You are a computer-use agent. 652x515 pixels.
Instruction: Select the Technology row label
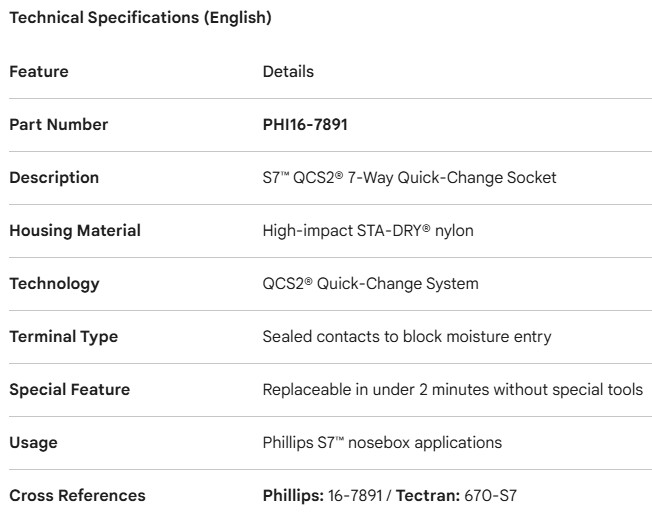pyautogui.click(x=54, y=284)
